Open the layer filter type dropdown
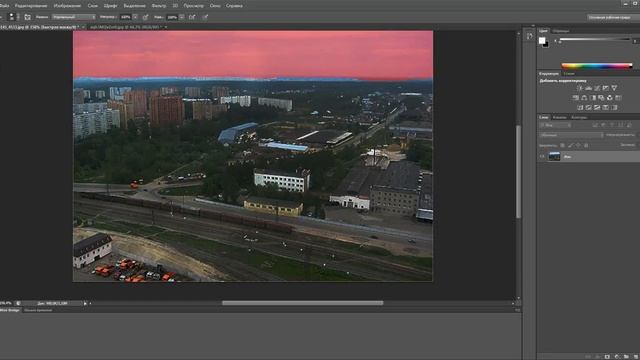Screen dimensions: 640x360 tap(555, 125)
